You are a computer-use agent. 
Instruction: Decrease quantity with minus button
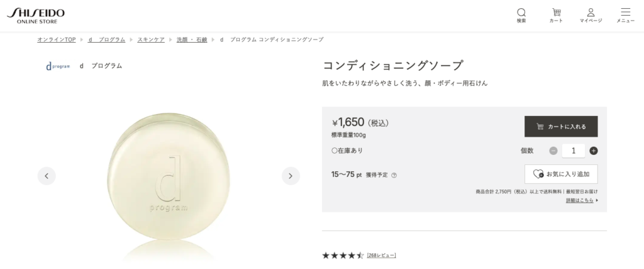coord(553,151)
